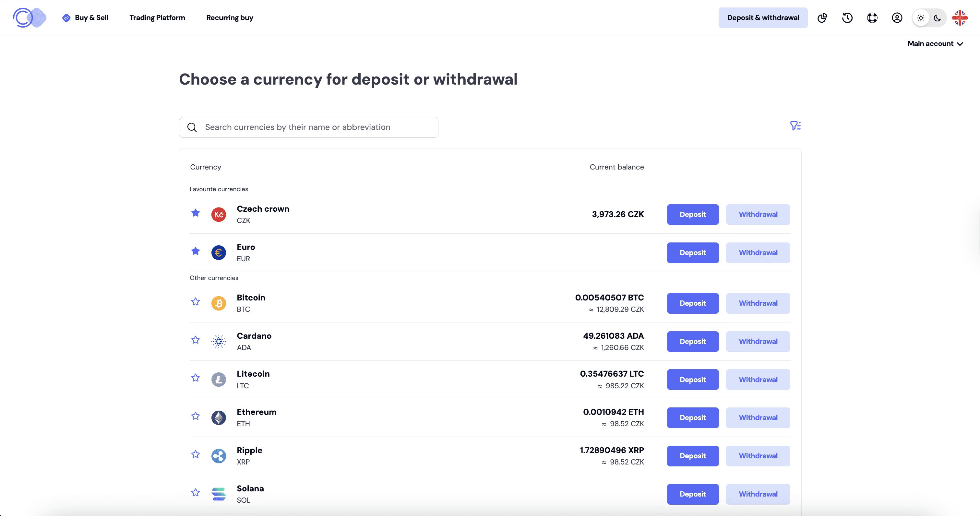Unfavourite Czech crown with its star
Image resolution: width=980 pixels, height=516 pixels.
click(196, 213)
